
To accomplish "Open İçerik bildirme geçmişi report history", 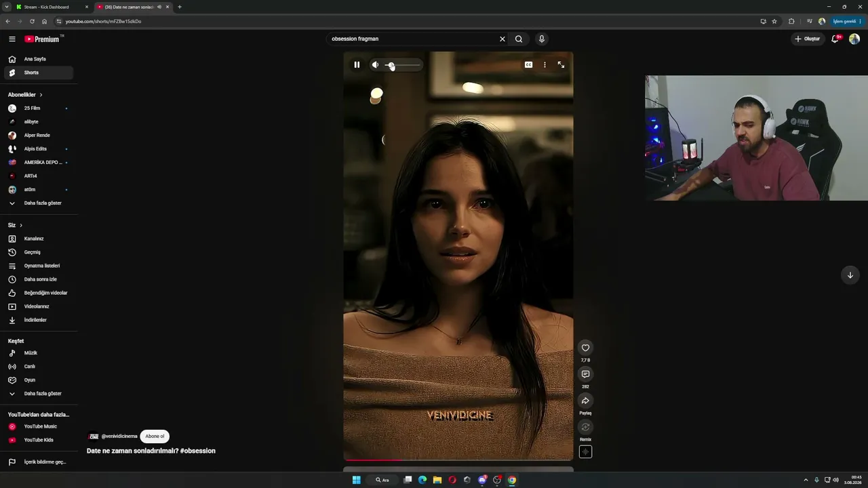I will pos(39,462).
